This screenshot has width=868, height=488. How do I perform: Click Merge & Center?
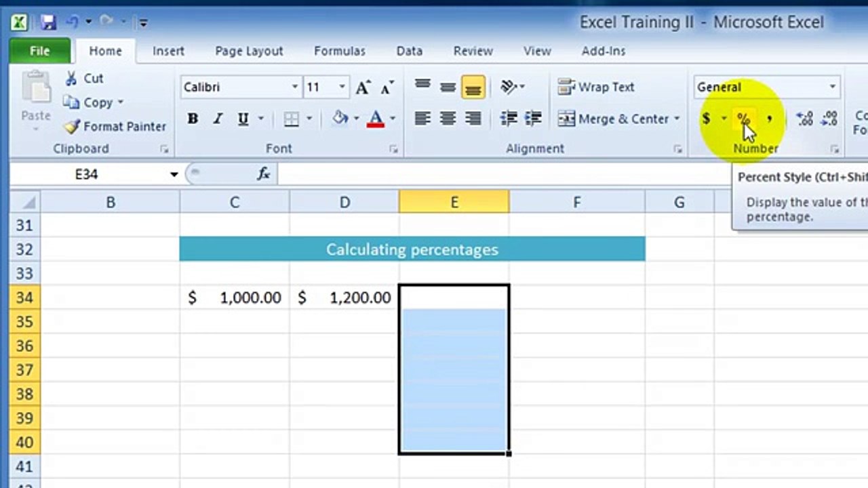(613, 119)
